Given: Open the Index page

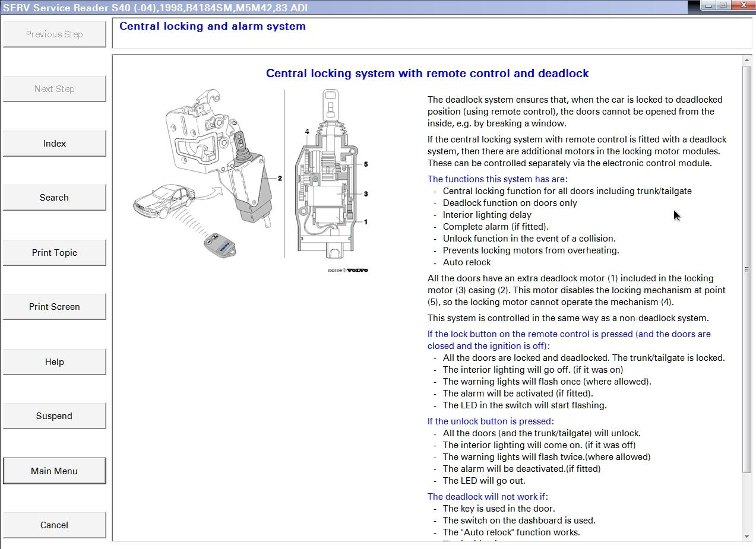Looking at the screenshot, I should tap(55, 144).
